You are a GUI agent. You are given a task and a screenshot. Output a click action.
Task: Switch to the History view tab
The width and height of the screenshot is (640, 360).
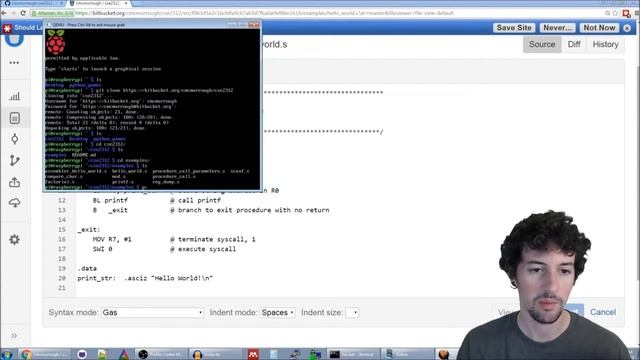pos(605,44)
